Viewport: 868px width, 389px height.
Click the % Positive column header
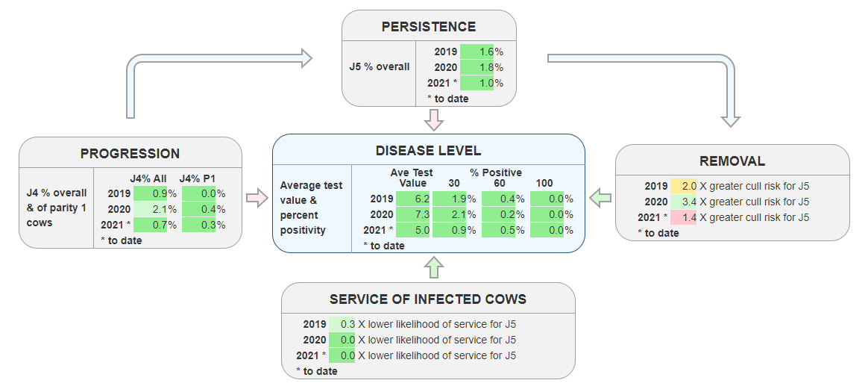tap(495, 172)
